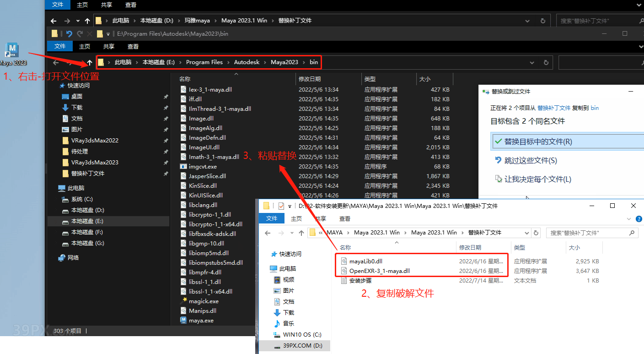
Task: Click the mayaLib0.dll file icon
Action: [344, 261]
